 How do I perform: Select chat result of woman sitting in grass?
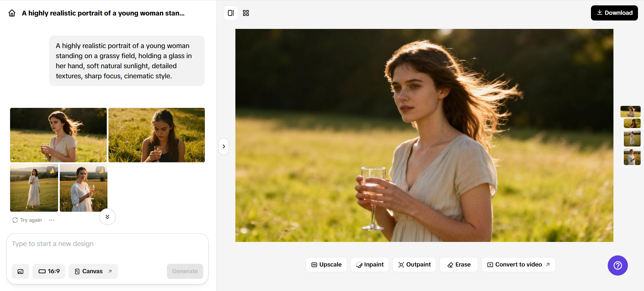click(156, 135)
